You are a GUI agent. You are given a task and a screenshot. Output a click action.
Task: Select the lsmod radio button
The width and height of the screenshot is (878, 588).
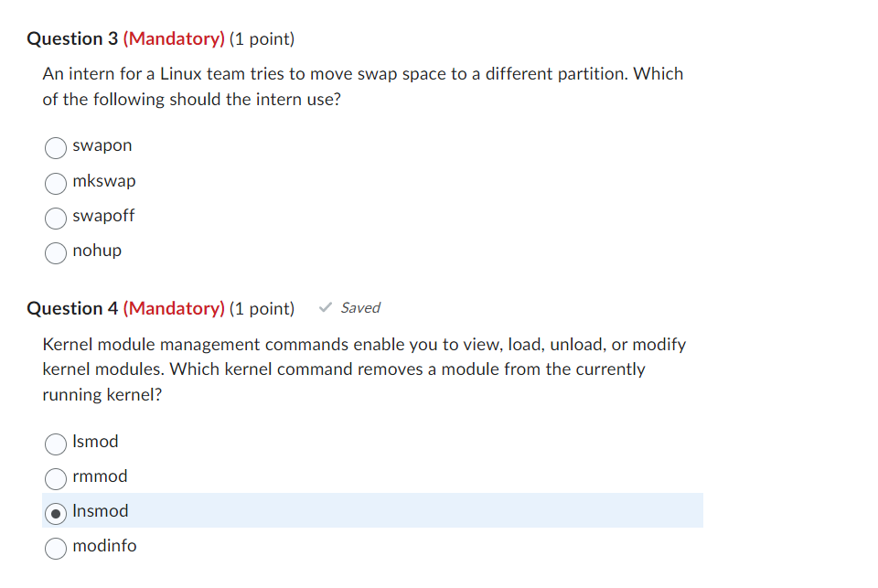55,444
